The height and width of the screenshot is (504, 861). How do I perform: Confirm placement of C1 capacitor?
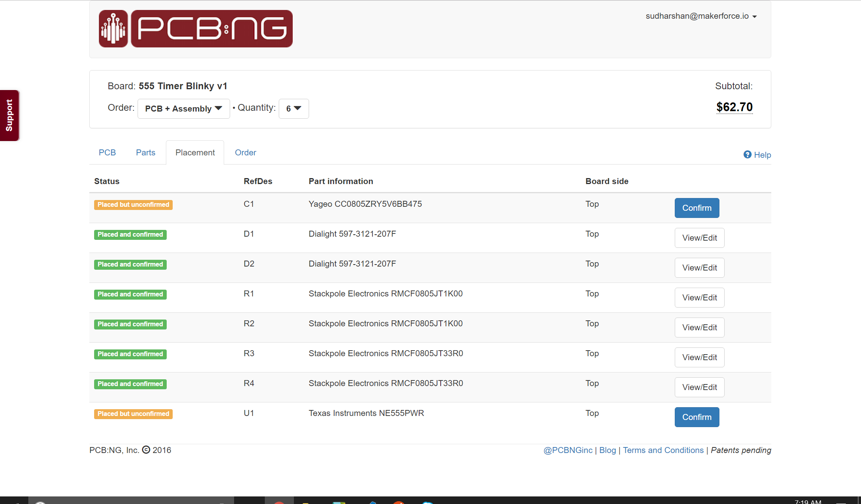pos(697,208)
